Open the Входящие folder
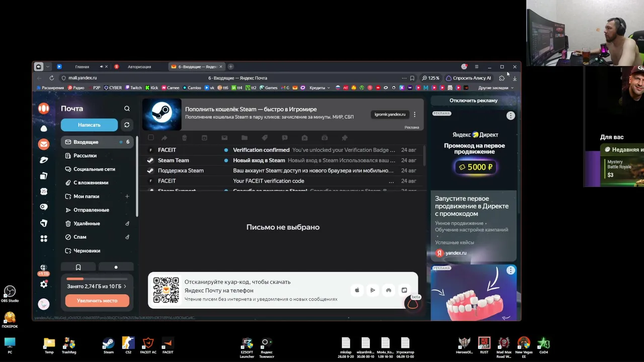 pos(97,142)
